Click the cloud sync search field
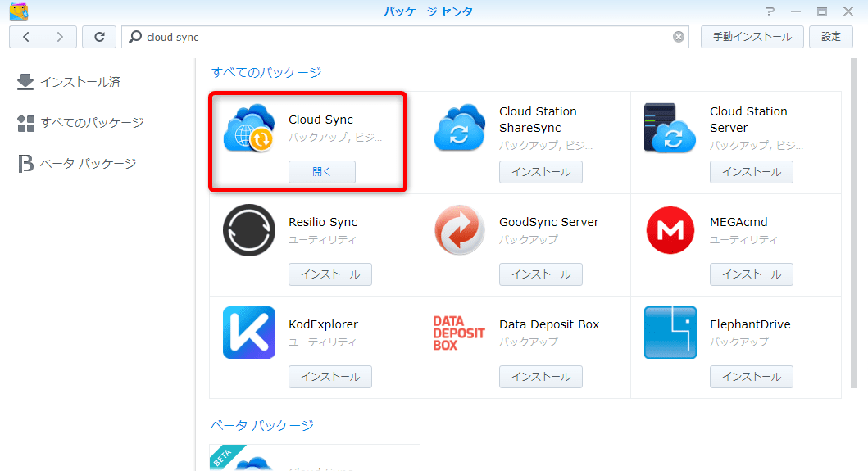Image resolution: width=868 pixels, height=471 pixels. tap(405, 37)
